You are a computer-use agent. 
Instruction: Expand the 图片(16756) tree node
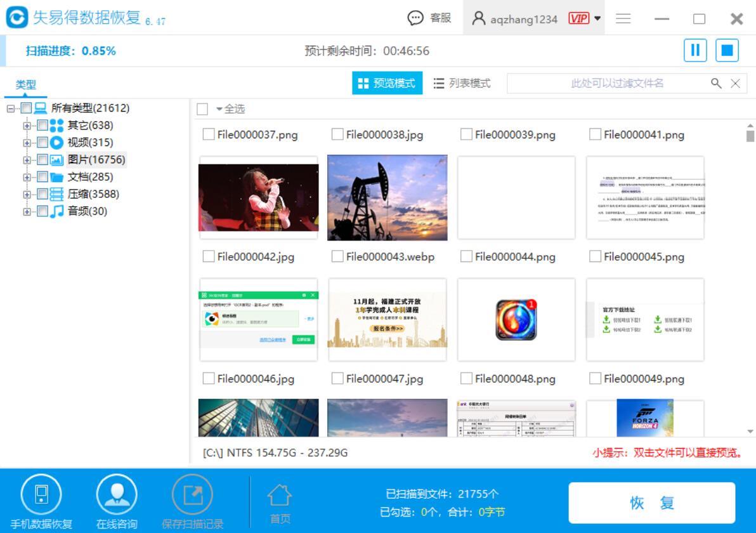(x=27, y=160)
